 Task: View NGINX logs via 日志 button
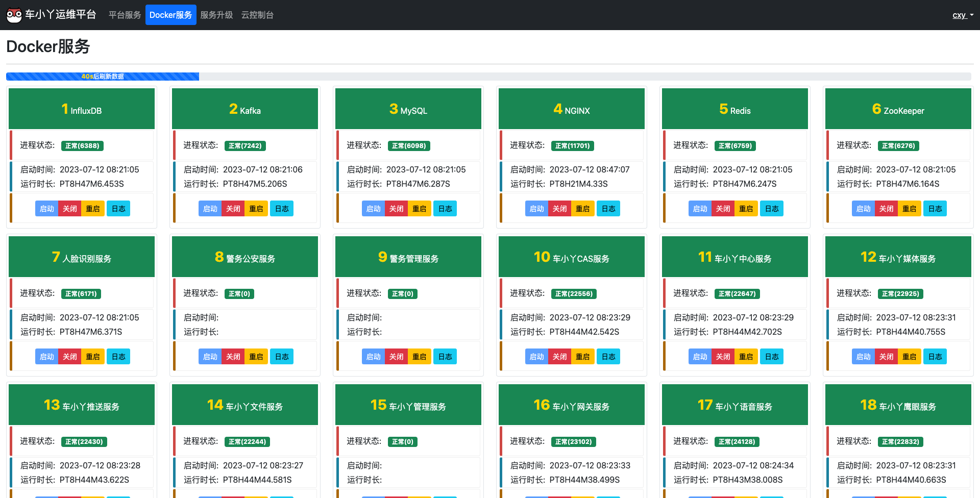coord(608,209)
